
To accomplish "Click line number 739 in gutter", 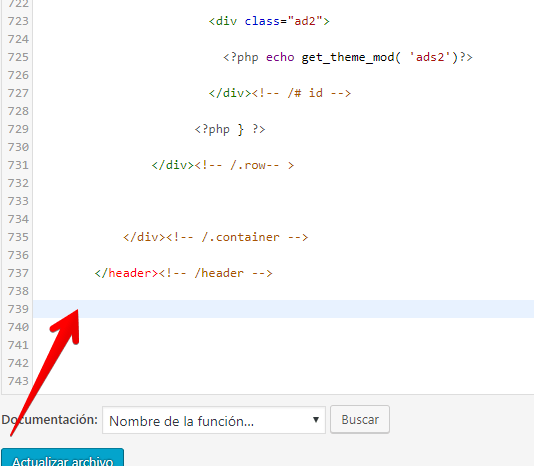I will 18,309.
